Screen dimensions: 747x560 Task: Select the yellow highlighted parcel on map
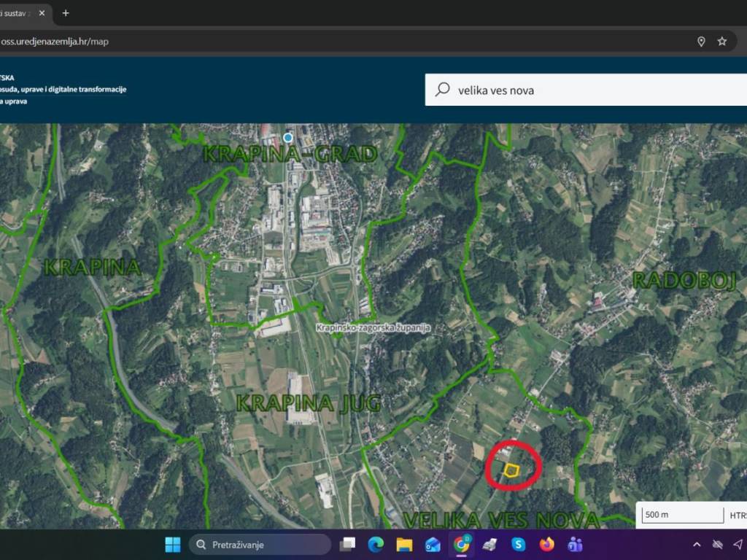click(x=511, y=470)
